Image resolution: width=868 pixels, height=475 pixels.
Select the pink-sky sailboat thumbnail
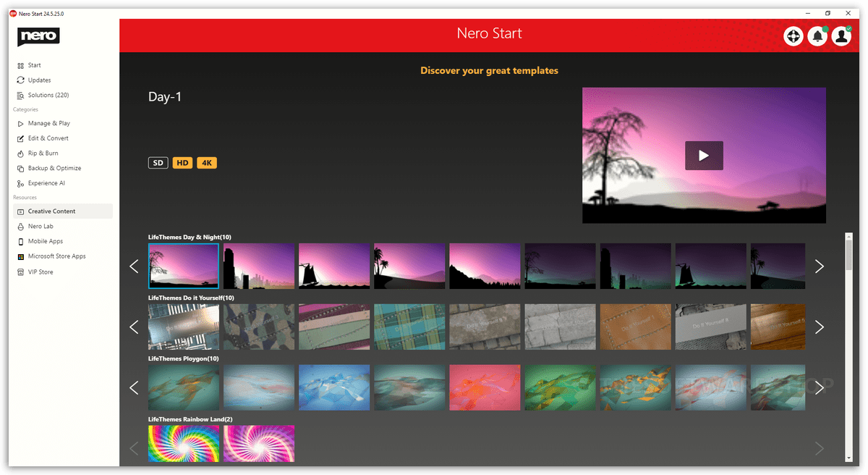[334, 266]
